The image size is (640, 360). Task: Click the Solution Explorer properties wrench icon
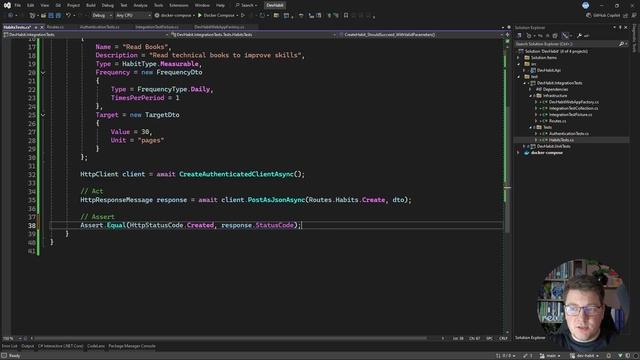579,36
